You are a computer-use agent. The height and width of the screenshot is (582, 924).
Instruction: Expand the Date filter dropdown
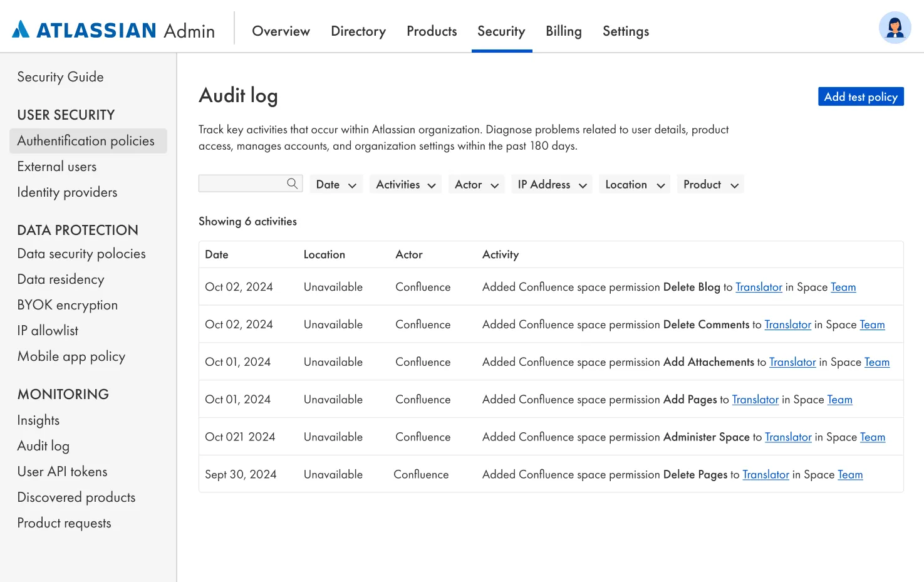336,184
